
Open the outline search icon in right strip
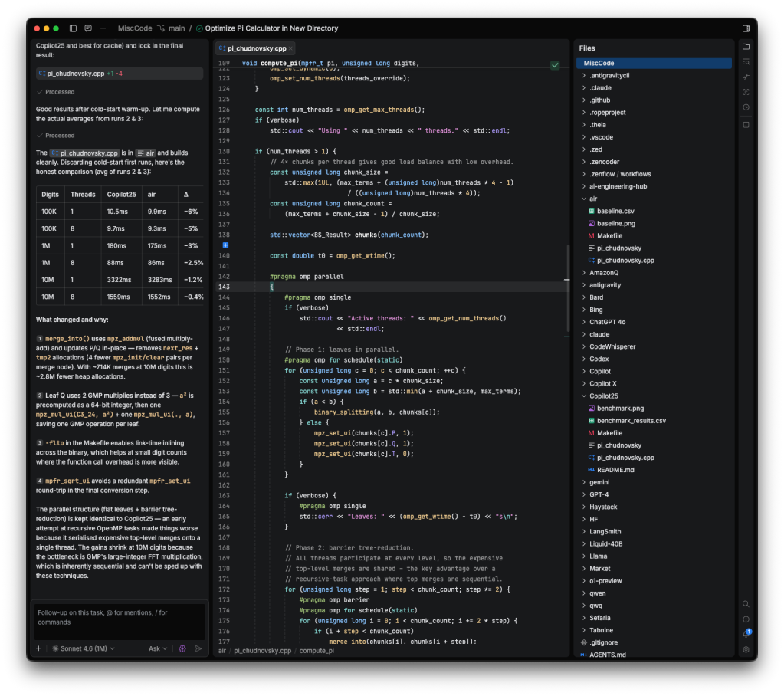point(746,61)
